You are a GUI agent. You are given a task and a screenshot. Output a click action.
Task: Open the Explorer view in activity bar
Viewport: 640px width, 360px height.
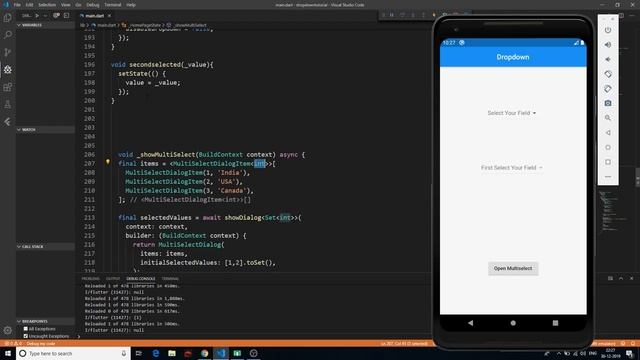7,18
